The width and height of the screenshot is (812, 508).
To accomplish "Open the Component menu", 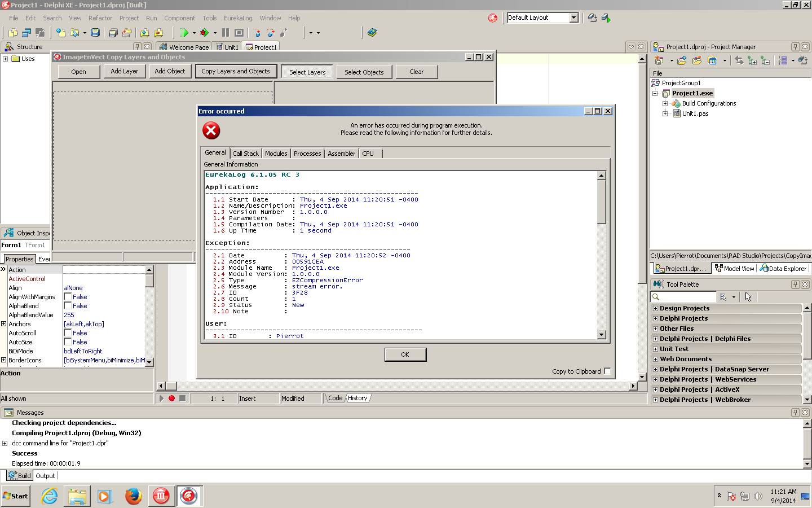I will pyautogui.click(x=179, y=18).
